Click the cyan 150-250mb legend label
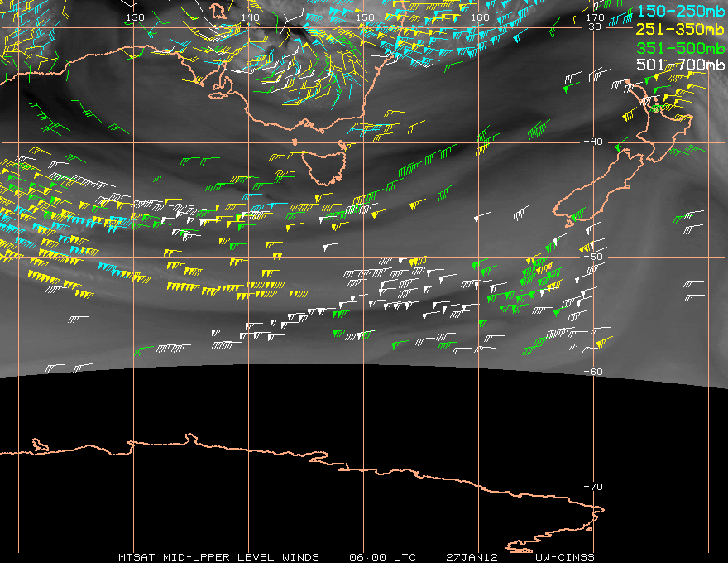The height and width of the screenshot is (563, 728). click(681, 11)
